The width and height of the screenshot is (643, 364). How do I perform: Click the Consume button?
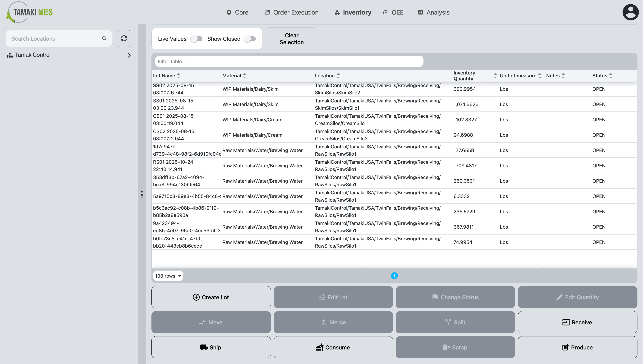click(333, 348)
